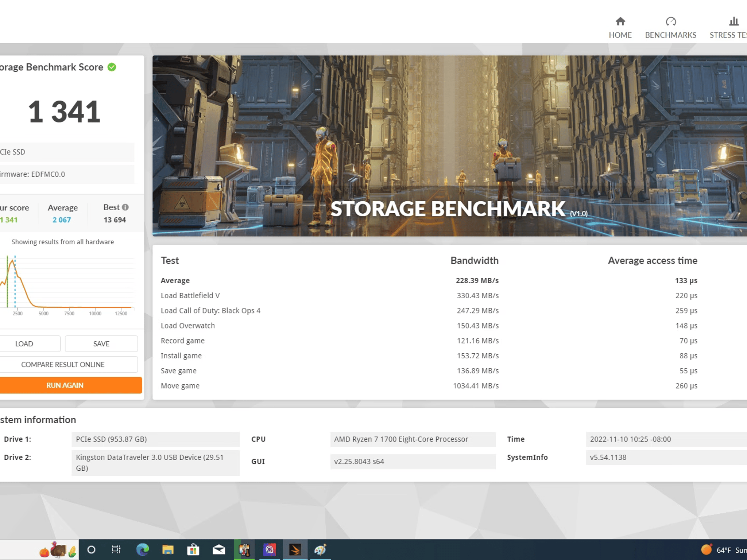Viewport: 747px width, 560px height.
Task: Select Drive 1 PCIe SSD field
Action: click(155, 439)
